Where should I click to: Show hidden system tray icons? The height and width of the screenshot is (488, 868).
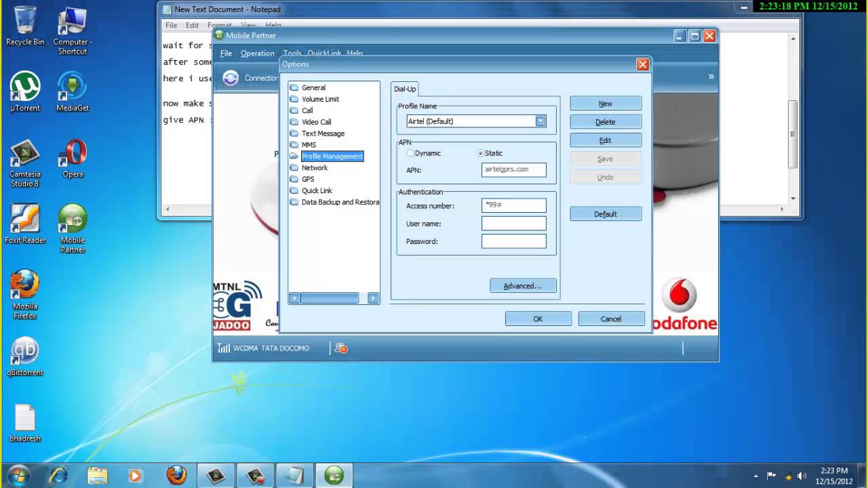pos(756,476)
